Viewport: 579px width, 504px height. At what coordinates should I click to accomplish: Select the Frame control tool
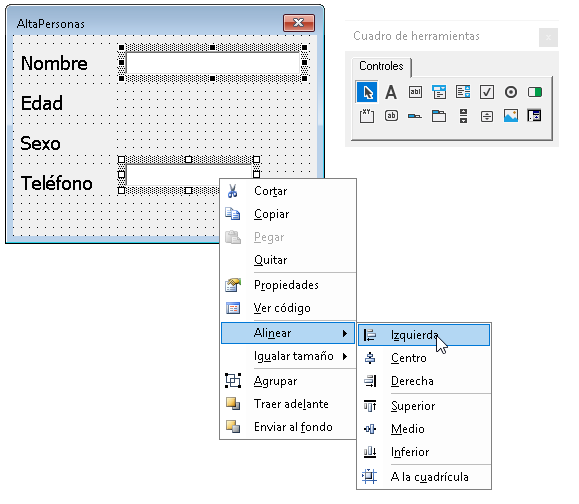[367, 116]
